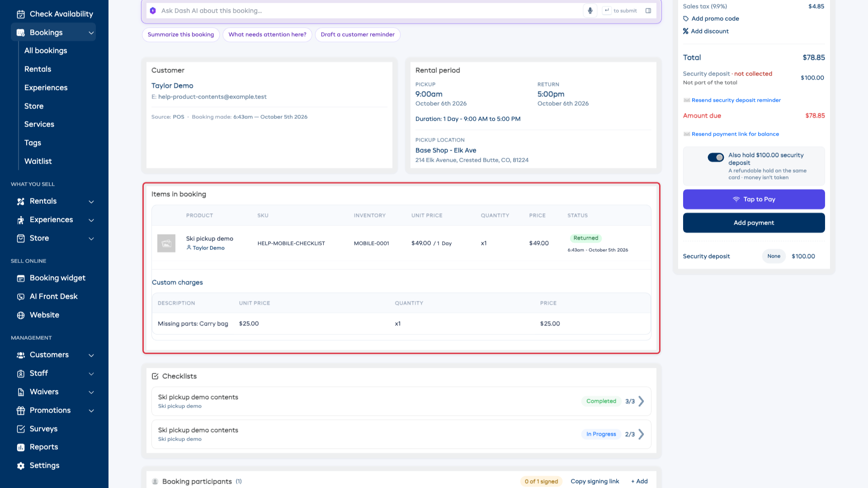
Task: Expand the Staff management section
Action: [x=91, y=374]
